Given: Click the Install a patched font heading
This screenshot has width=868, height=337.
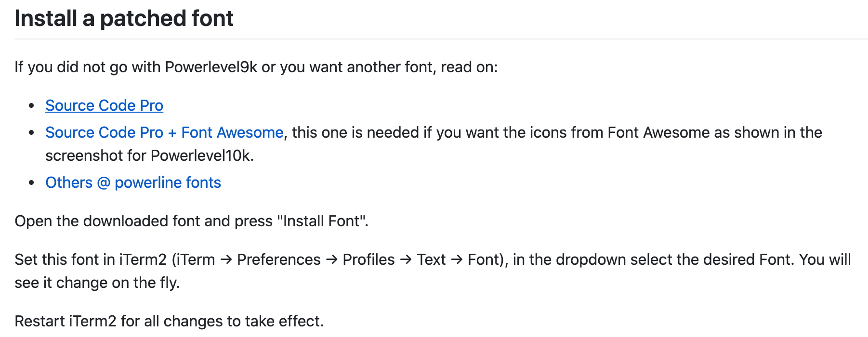Looking at the screenshot, I should [x=124, y=18].
